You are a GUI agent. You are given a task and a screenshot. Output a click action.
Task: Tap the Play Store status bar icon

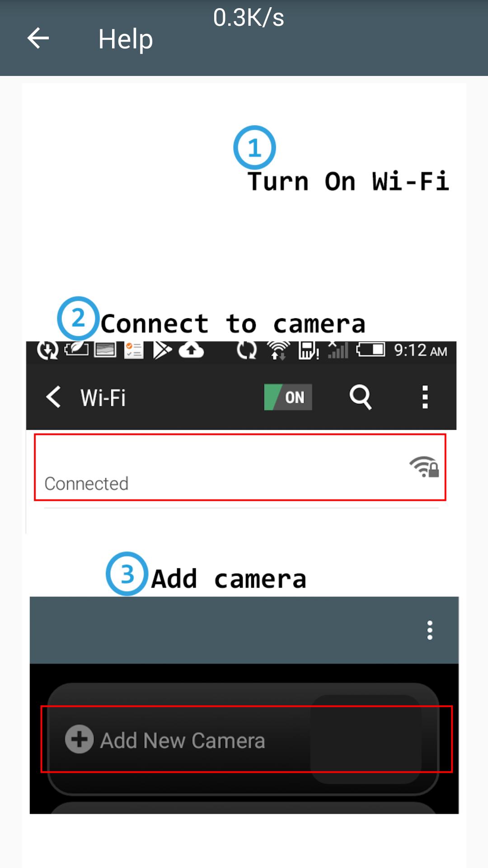(162, 350)
